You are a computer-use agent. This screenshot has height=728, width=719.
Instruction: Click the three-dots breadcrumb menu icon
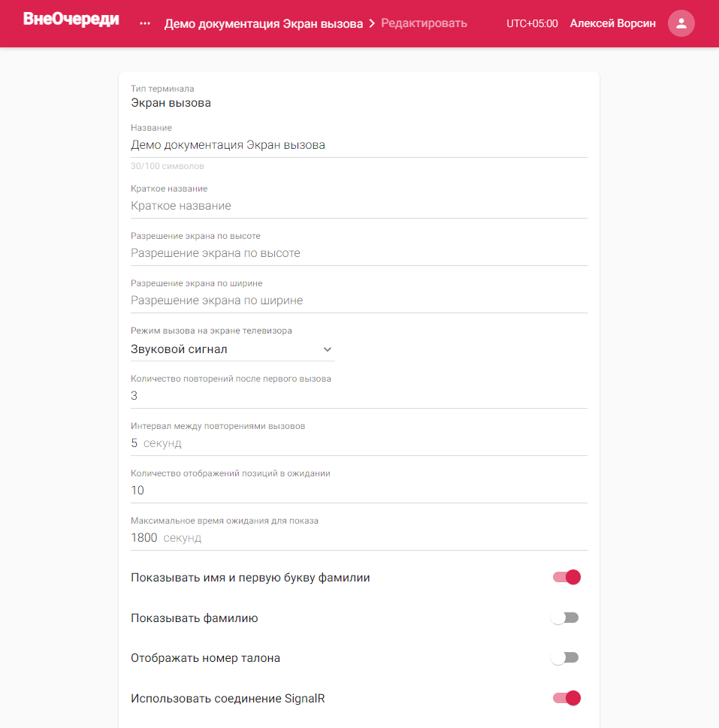145,23
